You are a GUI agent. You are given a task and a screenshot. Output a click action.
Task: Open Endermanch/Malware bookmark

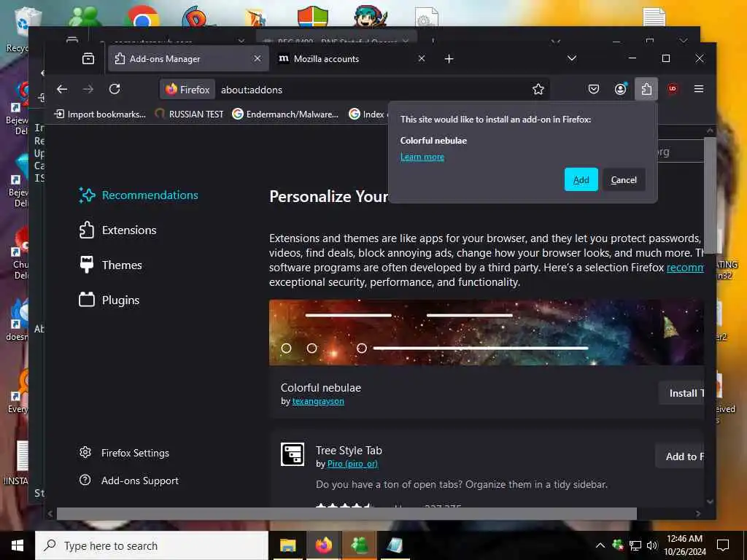tap(285, 114)
